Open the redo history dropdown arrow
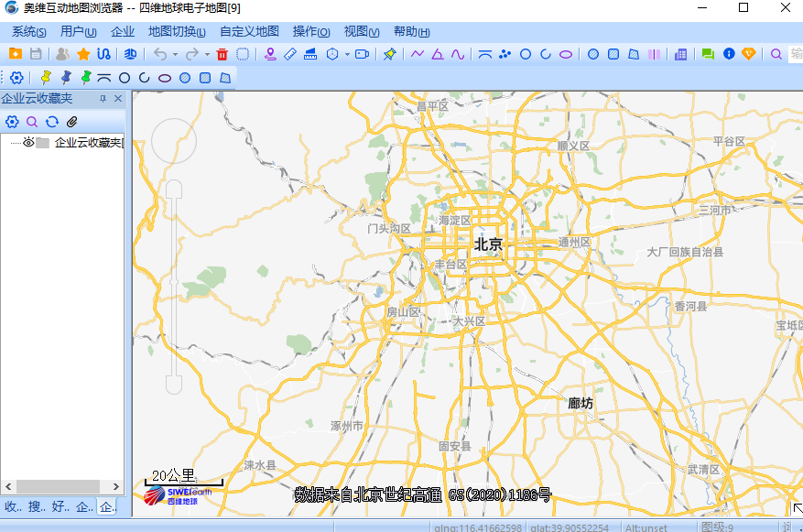Image resolution: width=803 pixels, height=532 pixels. pyautogui.click(x=205, y=55)
